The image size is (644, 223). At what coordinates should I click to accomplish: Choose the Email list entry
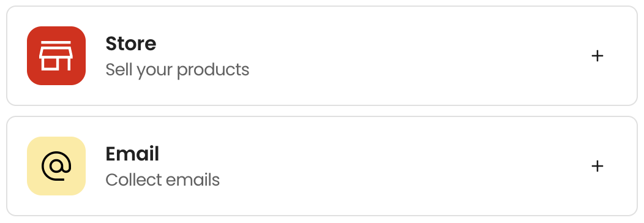pos(322,166)
